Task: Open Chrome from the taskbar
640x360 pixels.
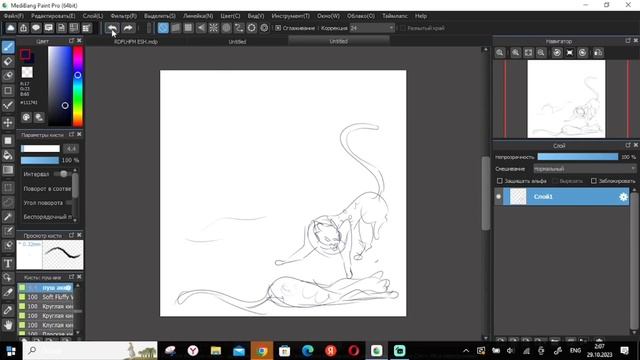Action: pyautogui.click(x=262, y=351)
